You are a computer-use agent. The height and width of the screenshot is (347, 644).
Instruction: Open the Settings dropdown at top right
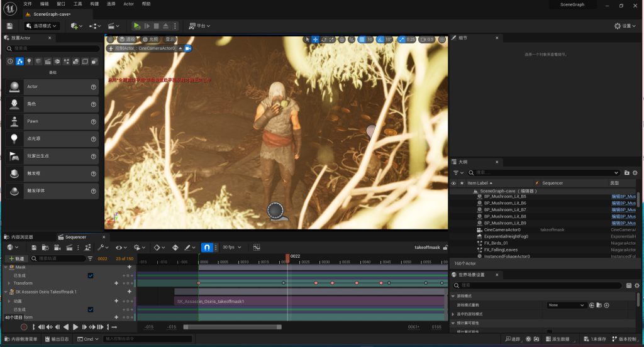[x=625, y=26]
